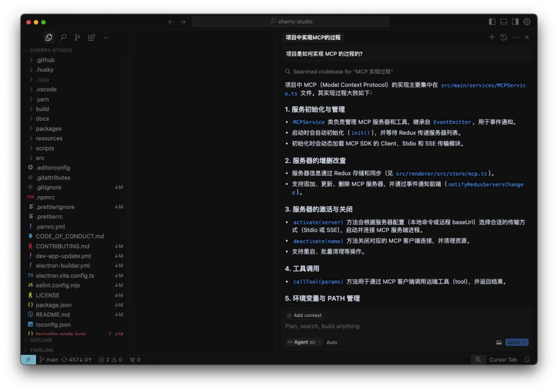This screenshot has width=558, height=392.
Task: Start a new chat with the plus icon
Action: pos(491,37)
